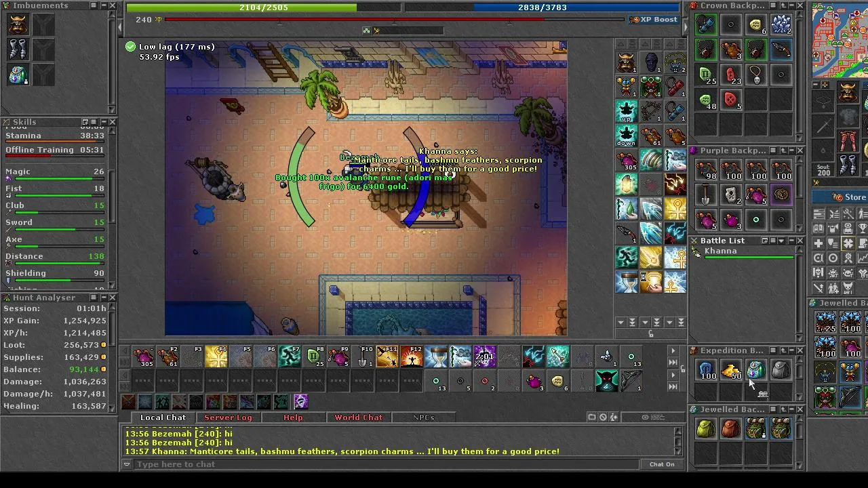
Task: Select the F10 shovel hotkey slot
Action: point(363,357)
